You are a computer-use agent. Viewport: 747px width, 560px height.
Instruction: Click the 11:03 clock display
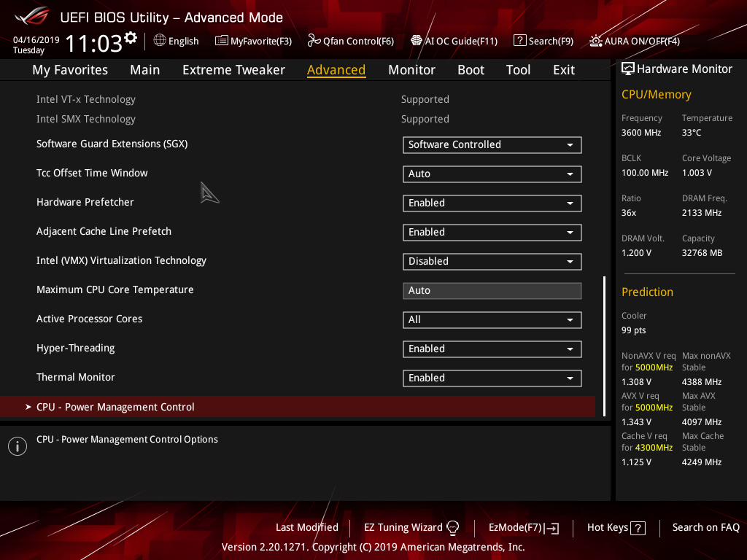[x=94, y=43]
